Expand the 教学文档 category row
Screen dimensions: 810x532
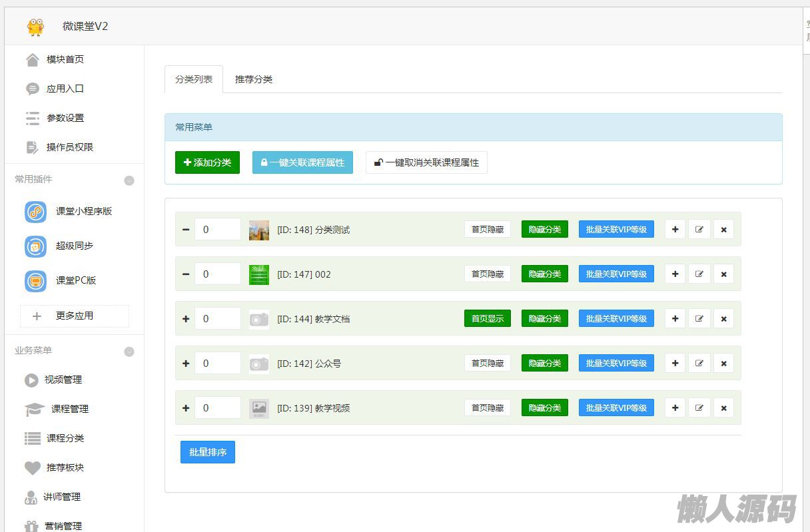[186, 319]
